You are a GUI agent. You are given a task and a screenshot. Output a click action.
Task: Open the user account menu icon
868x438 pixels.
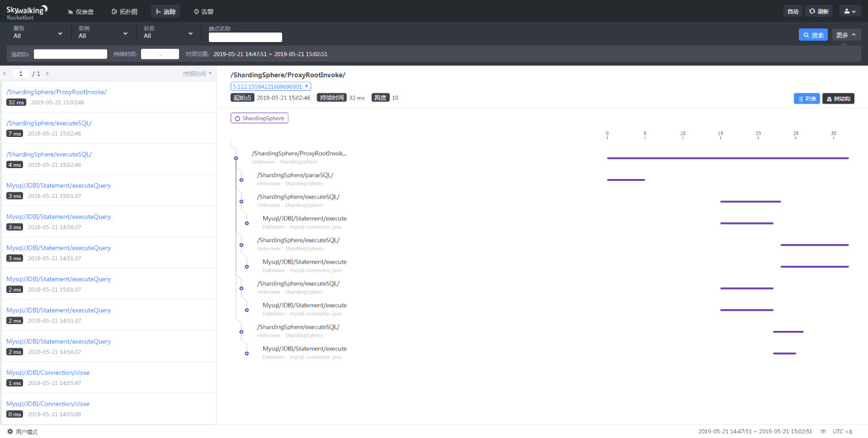[x=850, y=11]
